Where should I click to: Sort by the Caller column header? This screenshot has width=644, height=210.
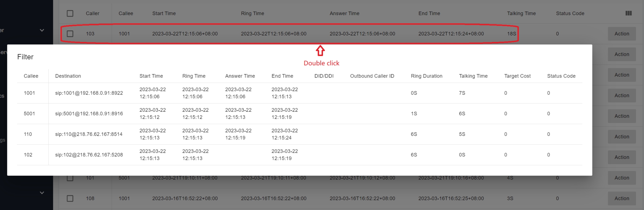[92, 13]
